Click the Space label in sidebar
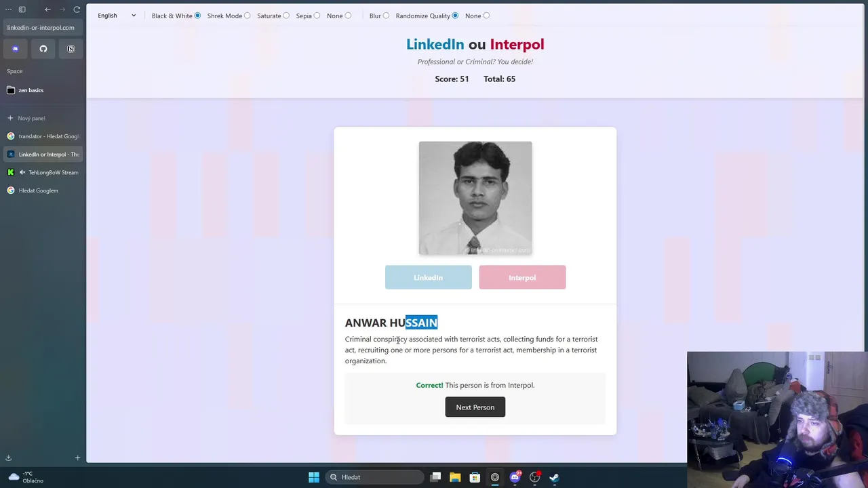The image size is (868, 488). tap(15, 71)
